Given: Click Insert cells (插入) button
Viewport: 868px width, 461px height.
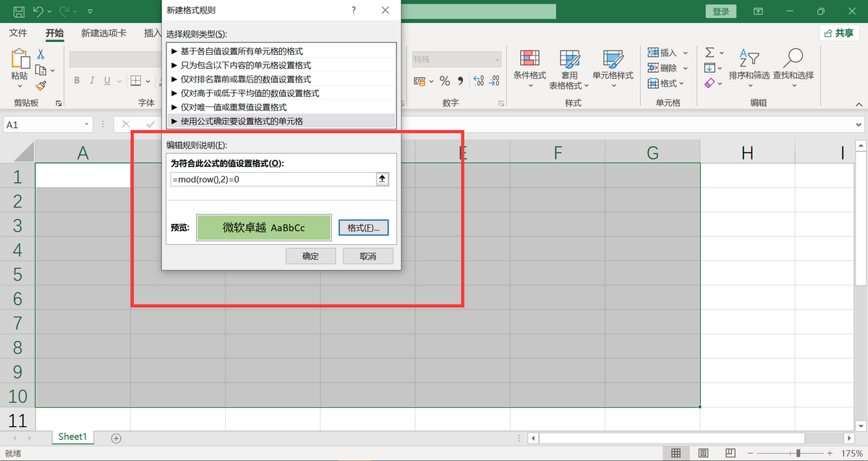Looking at the screenshot, I should pos(668,53).
